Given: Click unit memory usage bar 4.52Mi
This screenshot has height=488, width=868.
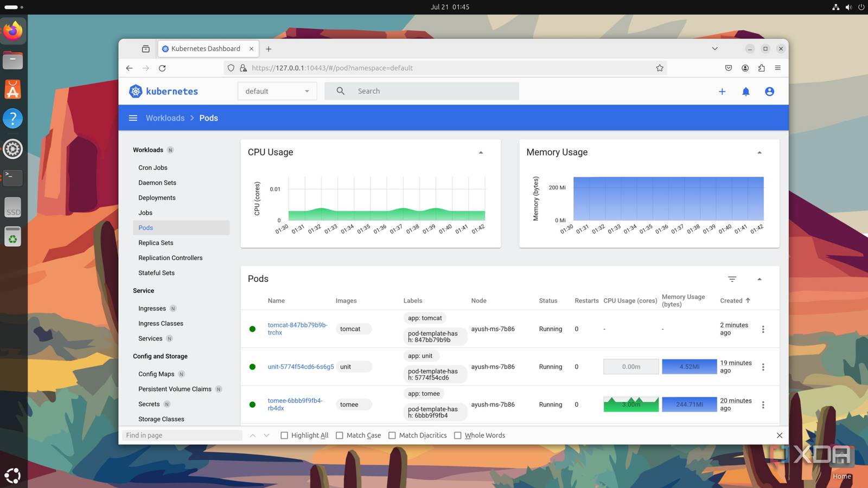Looking at the screenshot, I should point(689,367).
